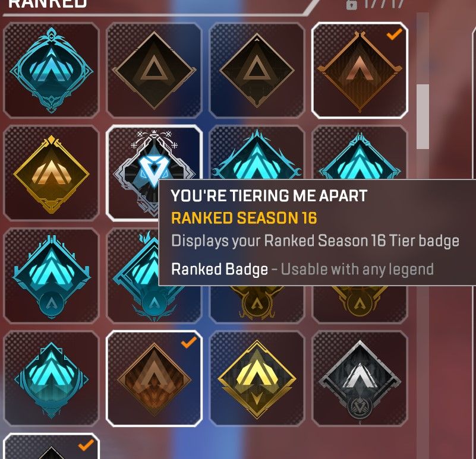Pick the blue badge third in second row

tap(257, 153)
